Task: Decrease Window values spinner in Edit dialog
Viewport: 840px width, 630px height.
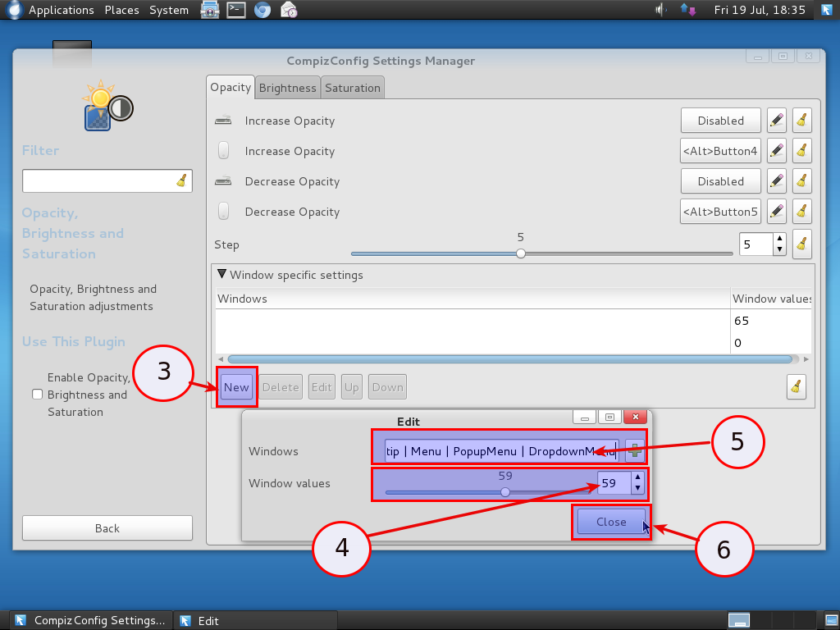Action: (x=637, y=488)
